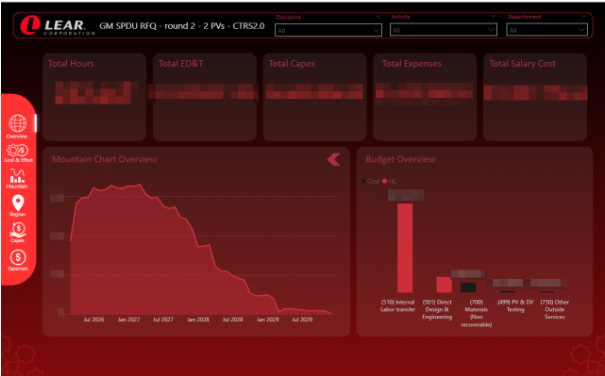Image resolution: width=605 pixels, height=376 pixels.
Task: Click the (700) Materials black cost bar
Action: coord(468,287)
